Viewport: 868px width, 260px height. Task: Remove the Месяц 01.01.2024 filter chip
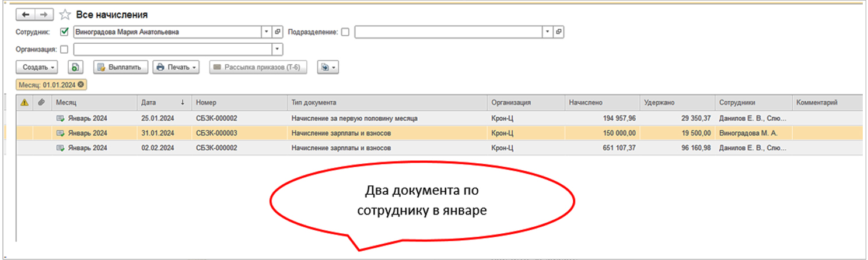(80, 85)
